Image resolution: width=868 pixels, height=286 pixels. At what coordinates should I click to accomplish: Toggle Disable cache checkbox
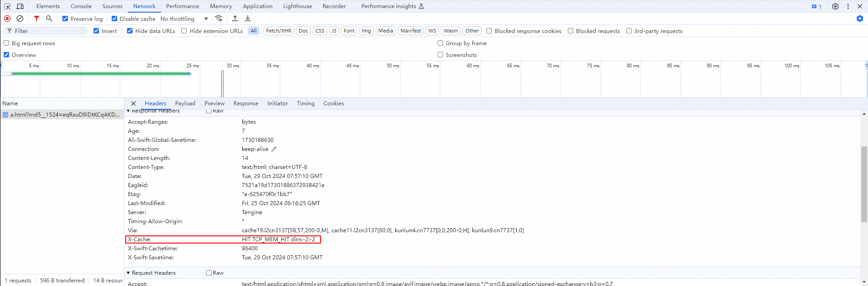pos(114,19)
